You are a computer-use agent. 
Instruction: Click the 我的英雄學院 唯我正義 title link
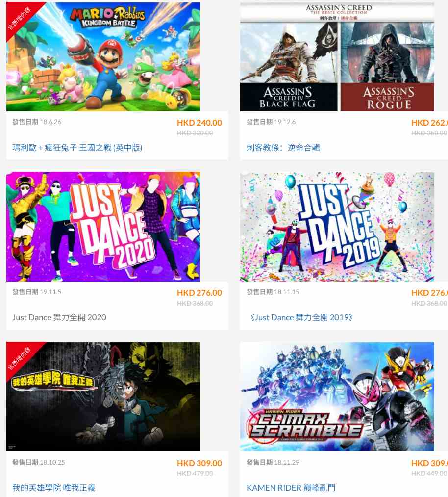pos(54,488)
